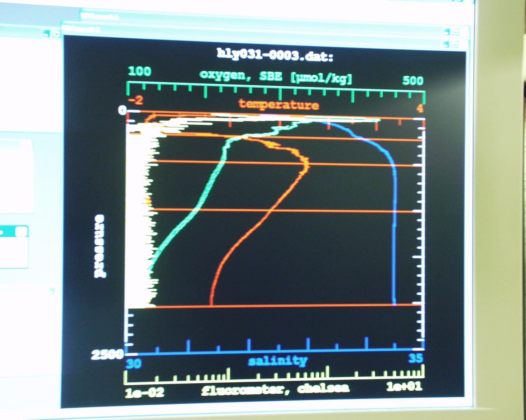Click the 1e-02 fluorometer axis minimum
526x420 pixels.
coord(144,393)
